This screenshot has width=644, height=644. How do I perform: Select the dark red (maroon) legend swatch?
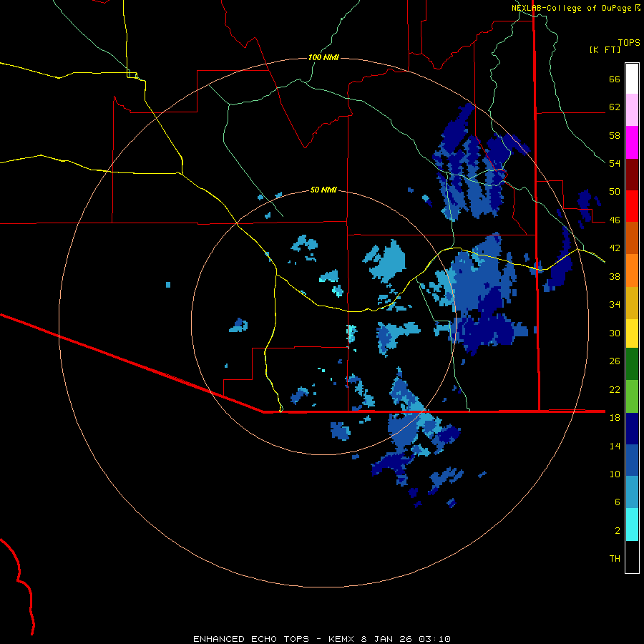(632, 175)
